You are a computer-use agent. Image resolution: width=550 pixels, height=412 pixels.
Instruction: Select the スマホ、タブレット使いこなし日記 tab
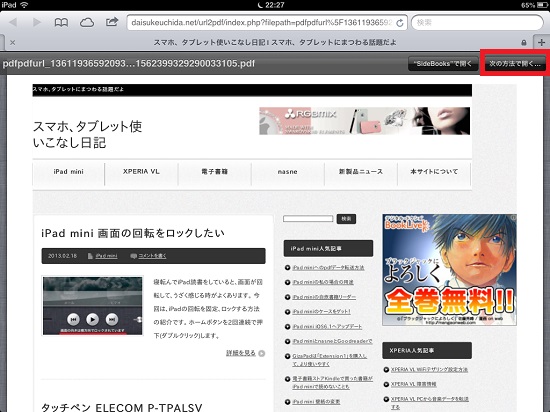(275, 42)
